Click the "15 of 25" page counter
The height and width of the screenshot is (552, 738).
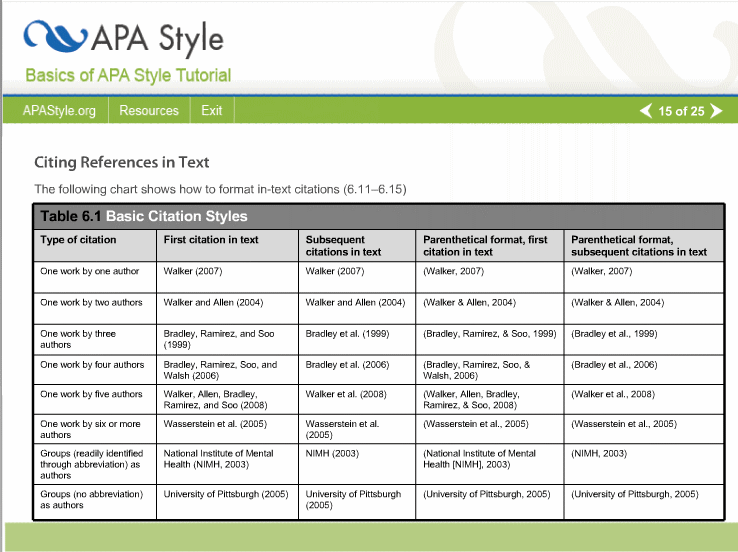(681, 111)
